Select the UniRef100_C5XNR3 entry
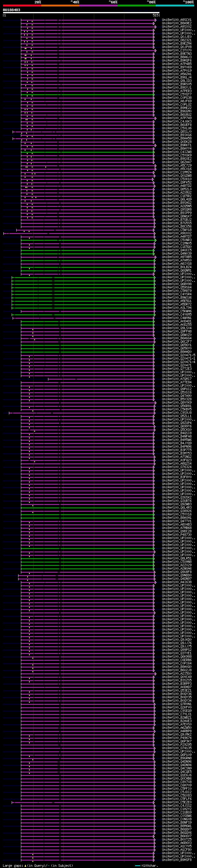The width and height of the screenshot is (197, 868). point(177,240)
